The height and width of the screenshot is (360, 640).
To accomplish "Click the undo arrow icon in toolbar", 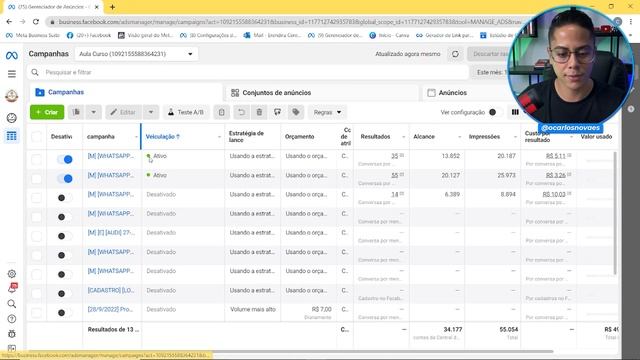I will [241, 112].
